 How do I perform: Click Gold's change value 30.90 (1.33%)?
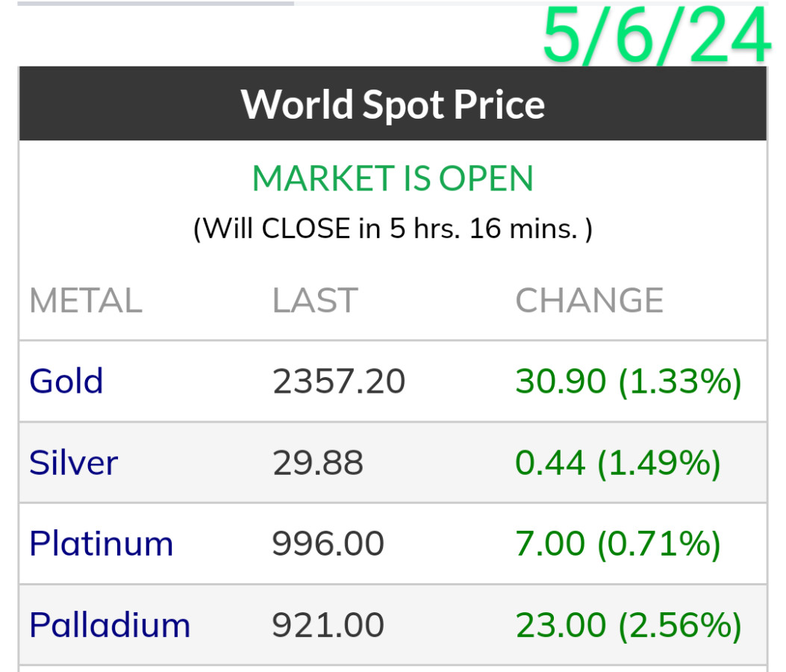628,382
